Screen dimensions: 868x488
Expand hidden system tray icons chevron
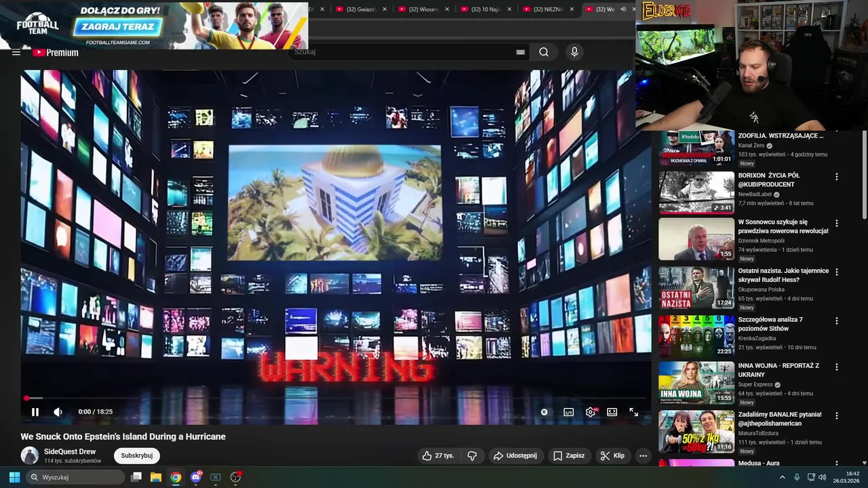pos(782,477)
